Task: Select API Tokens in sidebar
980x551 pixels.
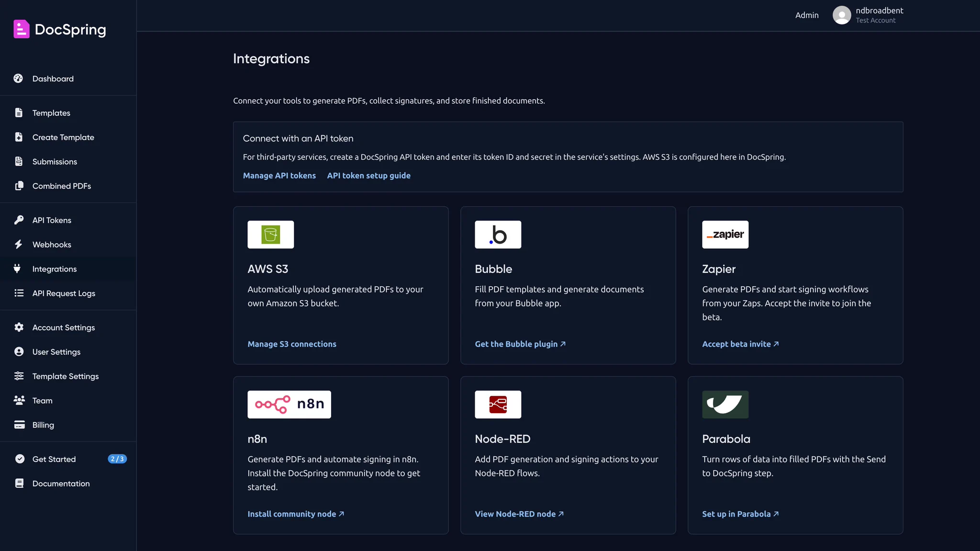Action: tap(68, 220)
